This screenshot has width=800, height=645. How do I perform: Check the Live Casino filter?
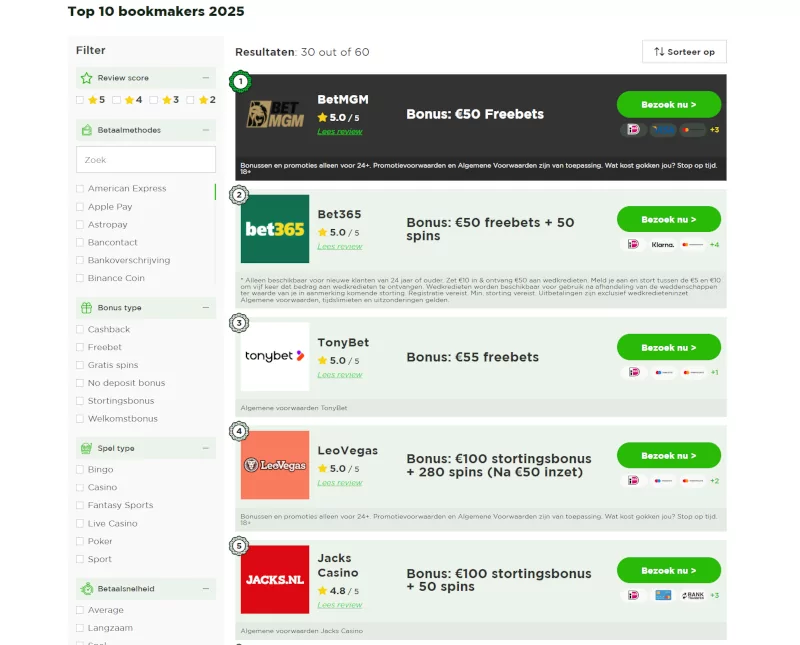(80, 523)
